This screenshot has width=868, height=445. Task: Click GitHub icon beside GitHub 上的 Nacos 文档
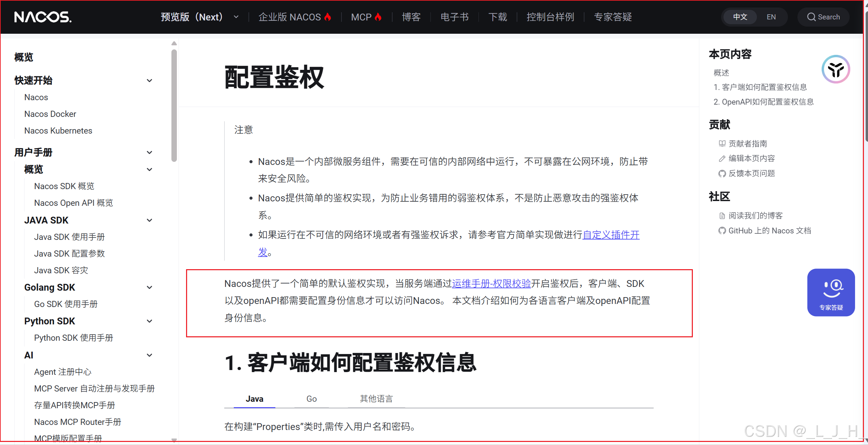coord(722,231)
